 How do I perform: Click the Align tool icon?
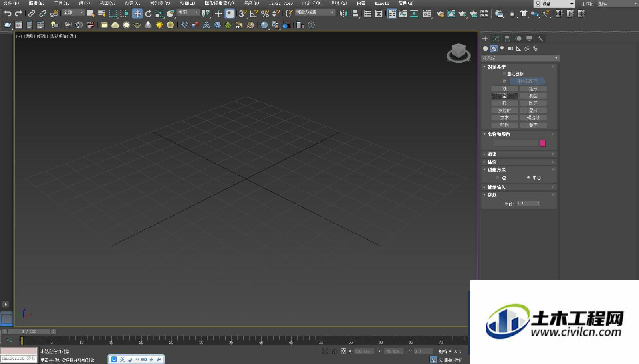coord(354,14)
